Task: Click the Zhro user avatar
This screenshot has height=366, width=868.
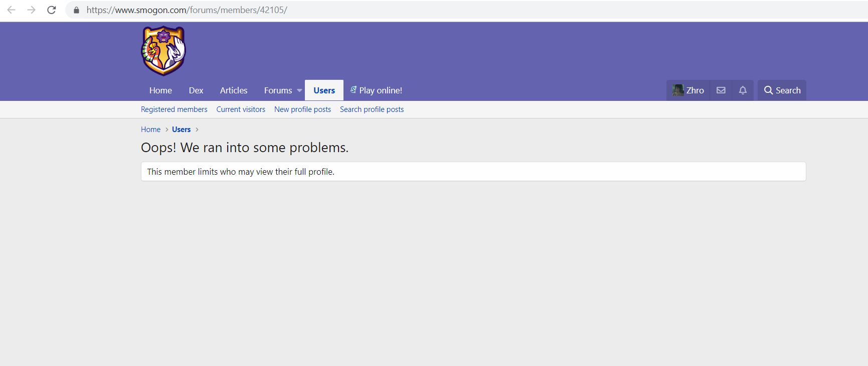Action: 678,90
